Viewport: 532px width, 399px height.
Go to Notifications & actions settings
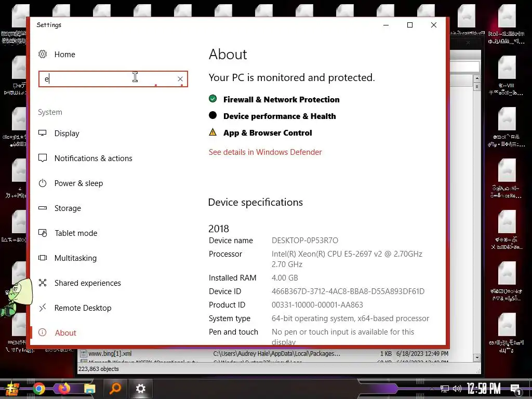(x=94, y=158)
